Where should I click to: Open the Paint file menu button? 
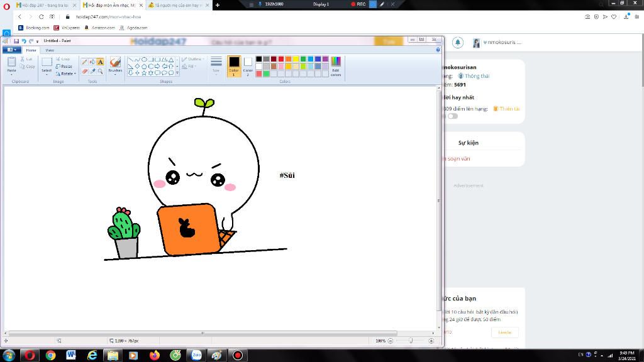[12, 50]
